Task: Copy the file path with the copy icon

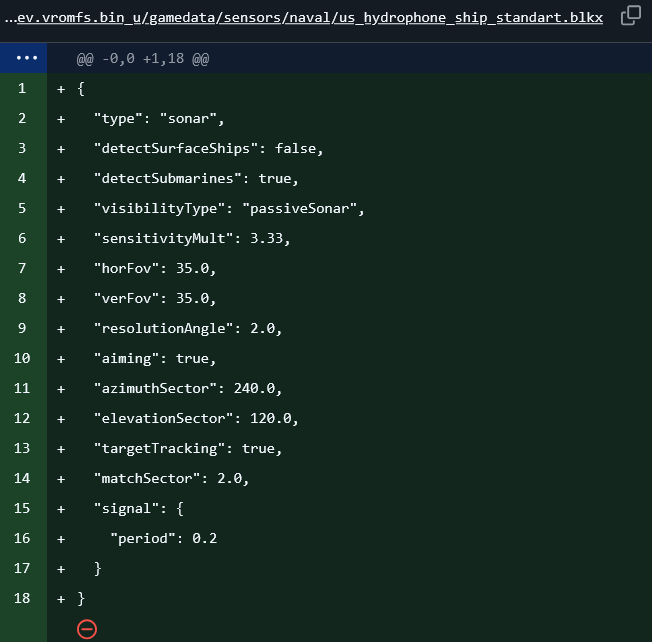Action: click(x=631, y=16)
